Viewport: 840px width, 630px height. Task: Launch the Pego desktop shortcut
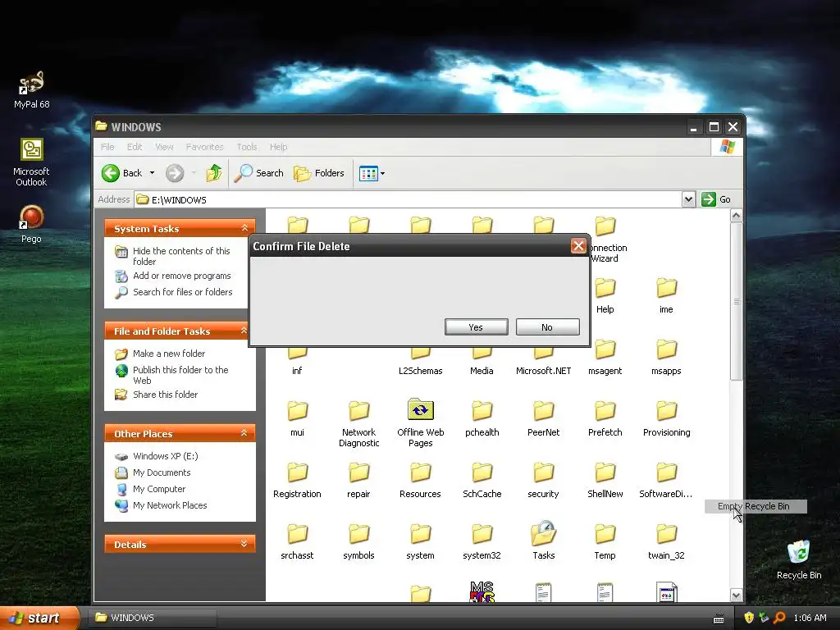32,225
